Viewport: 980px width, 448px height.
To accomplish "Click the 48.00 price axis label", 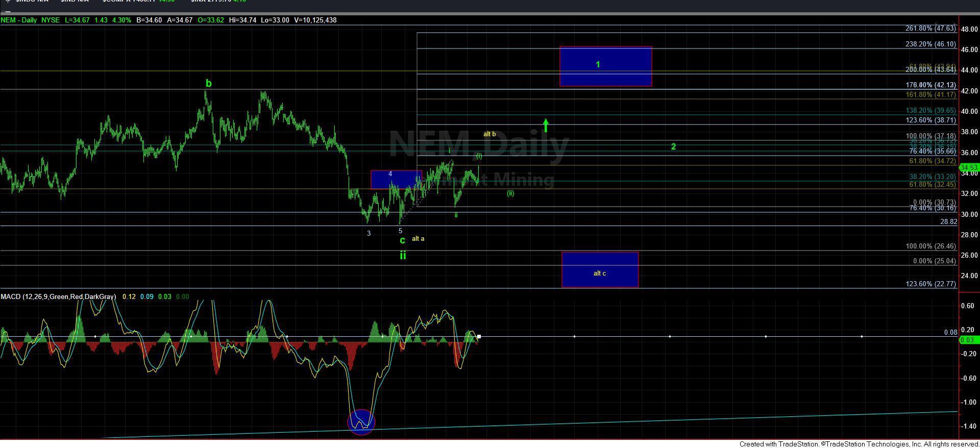I will [969, 30].
